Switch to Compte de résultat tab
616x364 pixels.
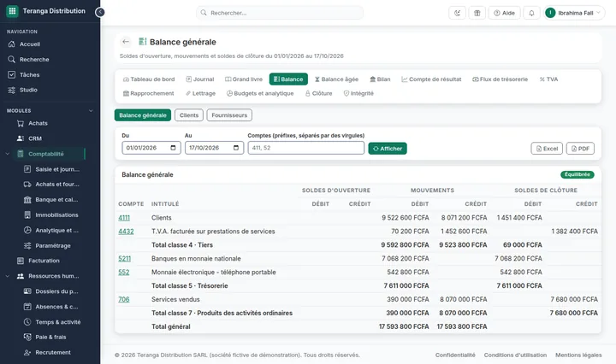pos(431,79)
